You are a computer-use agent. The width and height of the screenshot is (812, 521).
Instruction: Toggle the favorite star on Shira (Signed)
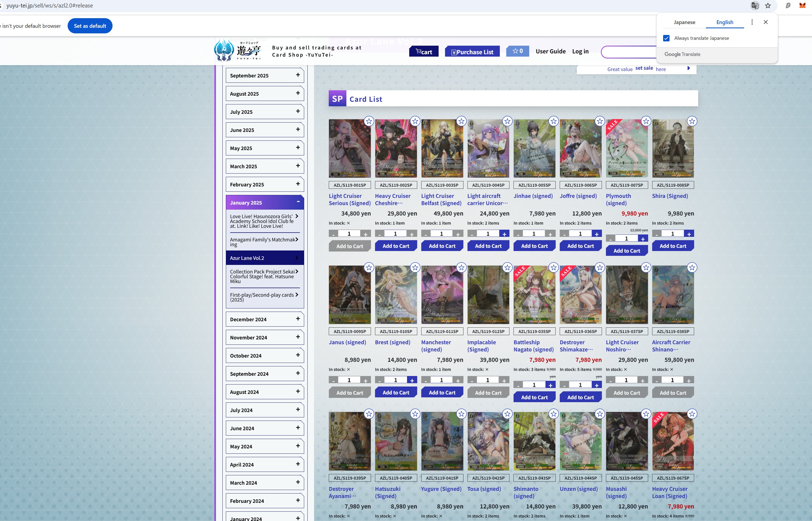[692, 121]
